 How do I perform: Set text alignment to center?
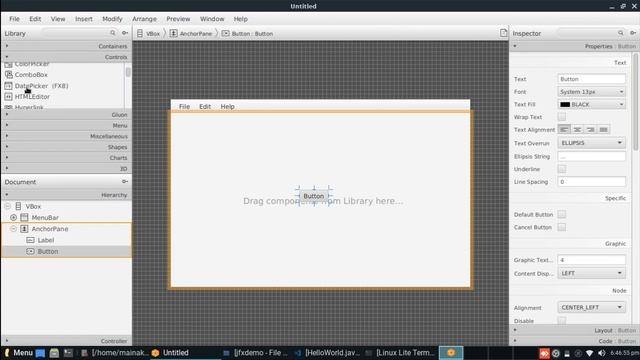click(x=578, y=129)
